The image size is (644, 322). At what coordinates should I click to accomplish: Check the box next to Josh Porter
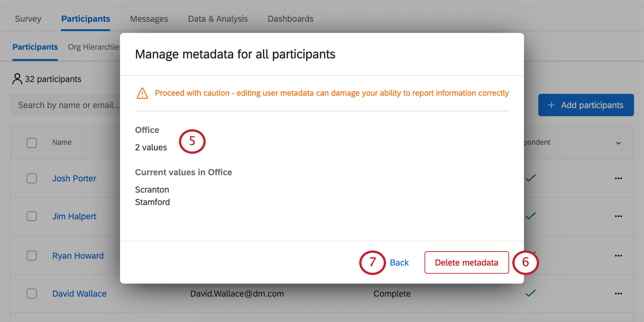(32, 178)
